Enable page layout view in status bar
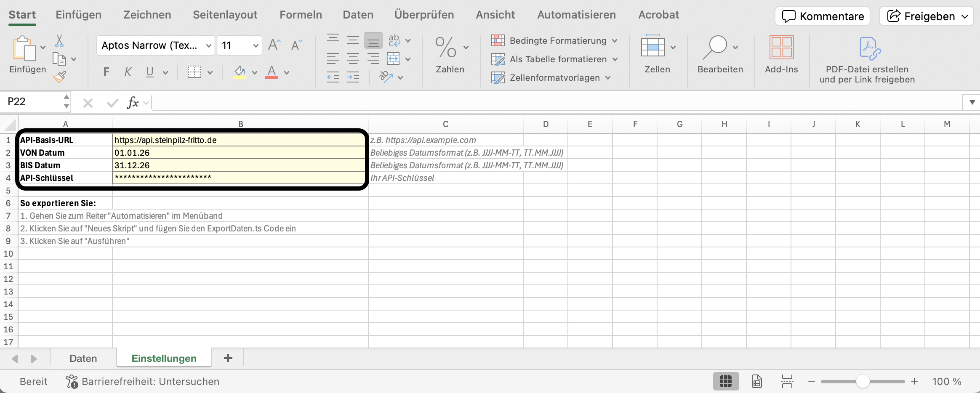The image size is (980, 393). [756, 382]
